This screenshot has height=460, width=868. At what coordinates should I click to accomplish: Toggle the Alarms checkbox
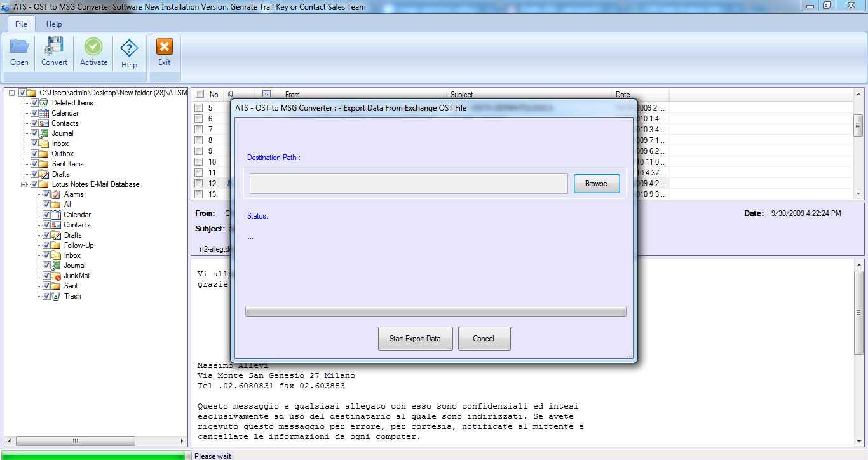(x=46, y=194)
